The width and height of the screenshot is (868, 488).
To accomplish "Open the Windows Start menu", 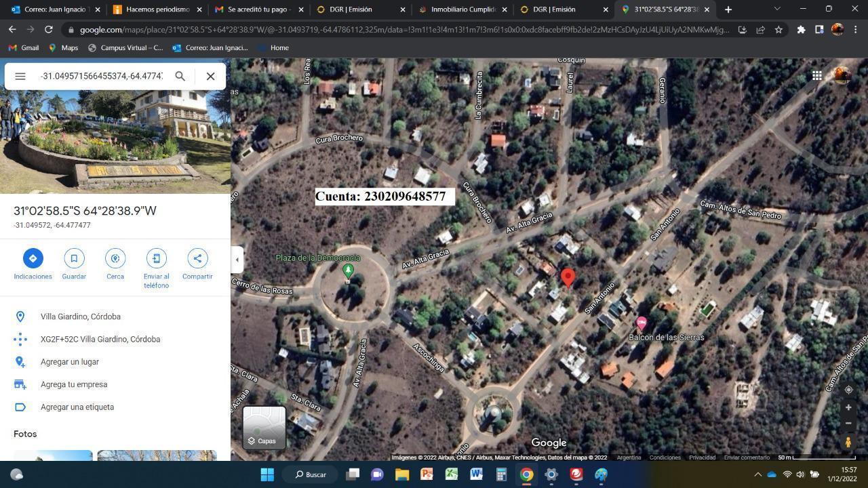I will (267, 474).
